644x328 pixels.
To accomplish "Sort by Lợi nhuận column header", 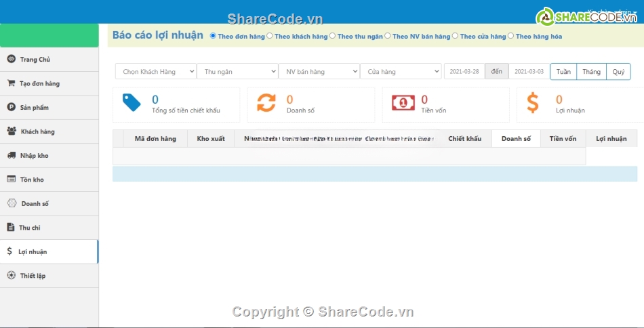I will click(611, 139).
